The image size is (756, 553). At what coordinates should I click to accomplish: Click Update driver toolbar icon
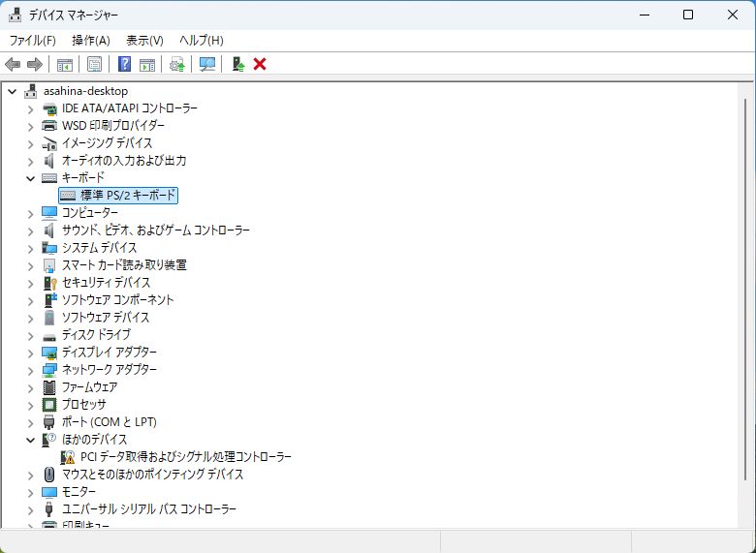(176, 64)
